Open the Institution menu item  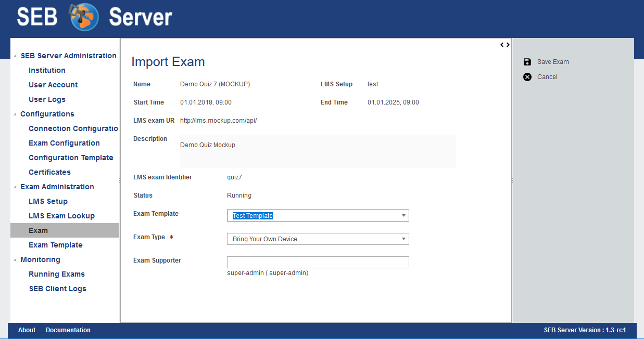47,70
